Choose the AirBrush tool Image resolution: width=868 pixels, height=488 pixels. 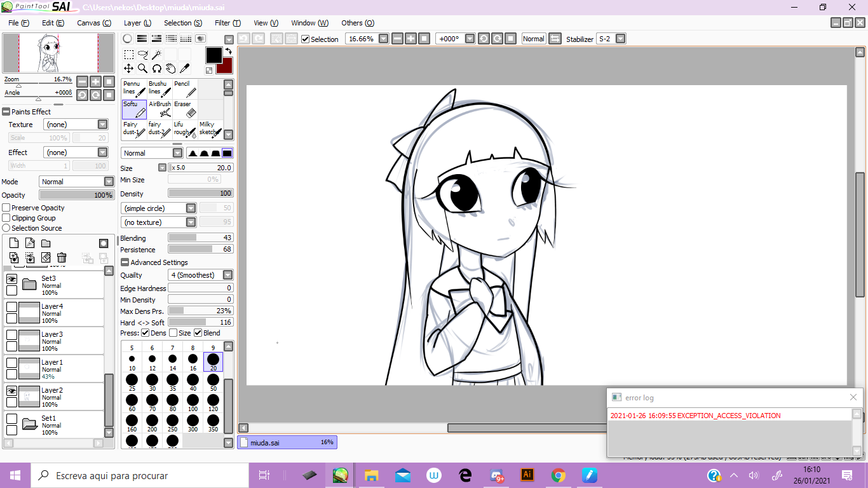click(x=159, y=109)
